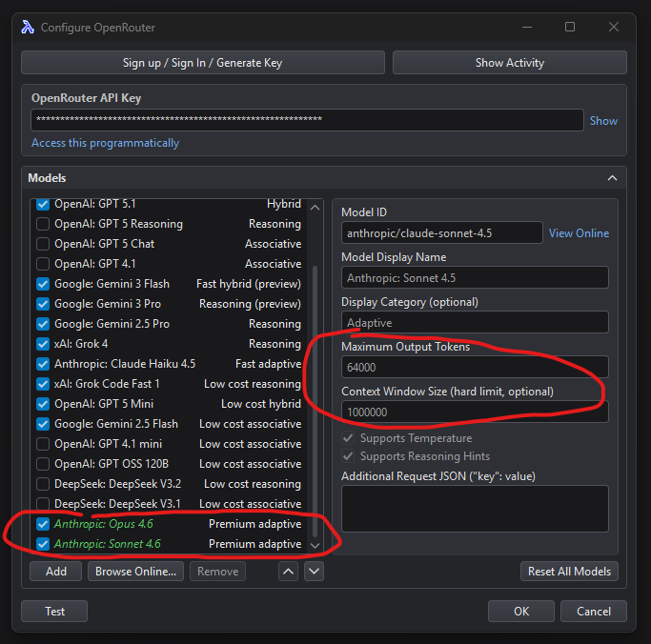Image resolution: width=651 pixels, height=644 pixels.
Task: Click the app logo icon in title bar
Action: click(28, 27)
